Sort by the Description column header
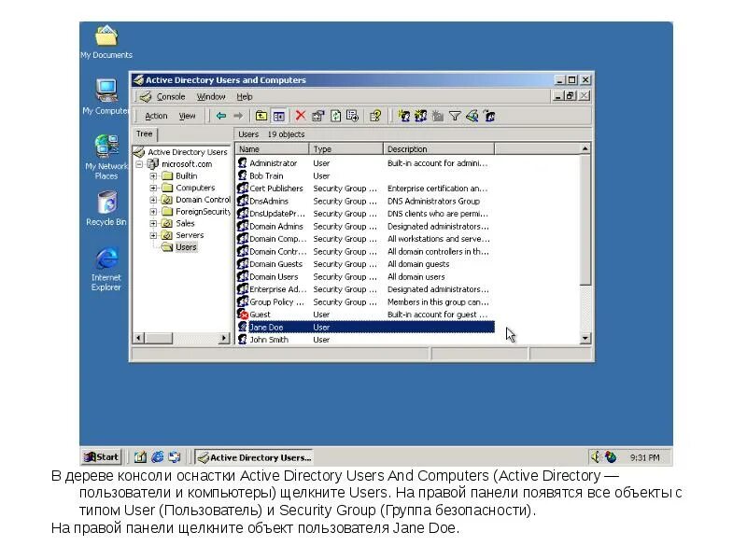 coord(439,149)
